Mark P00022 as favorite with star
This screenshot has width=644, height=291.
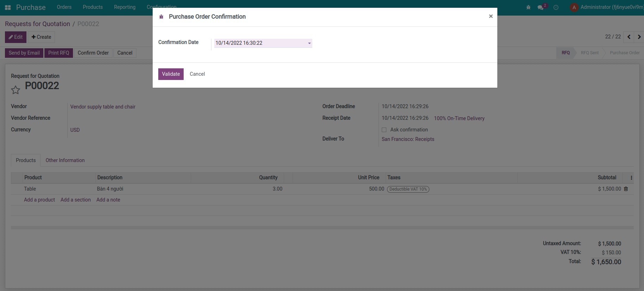click(x=16, y=90)
